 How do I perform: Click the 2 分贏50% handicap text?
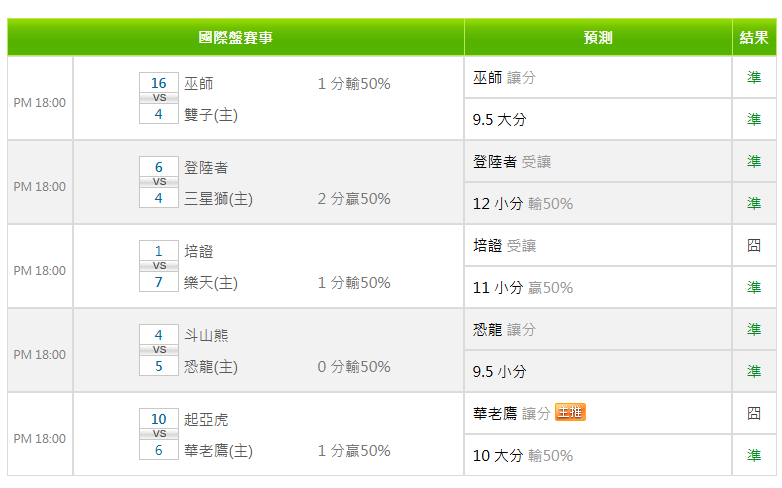354,199
